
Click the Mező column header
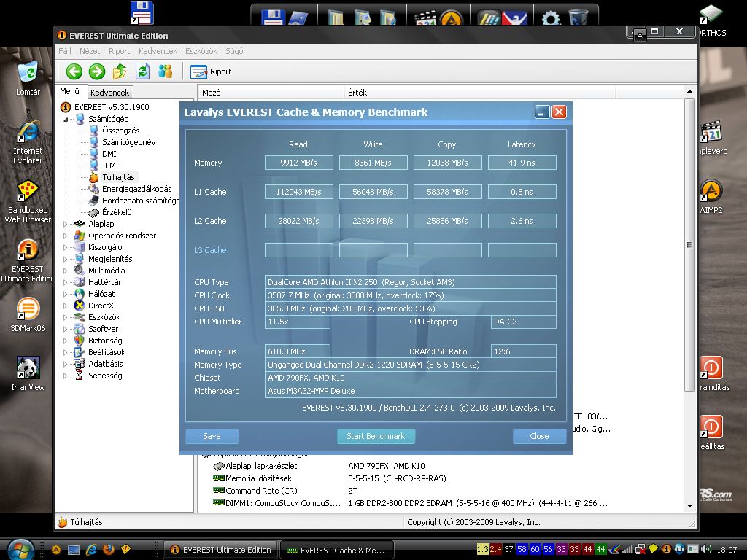pos(271,93)
